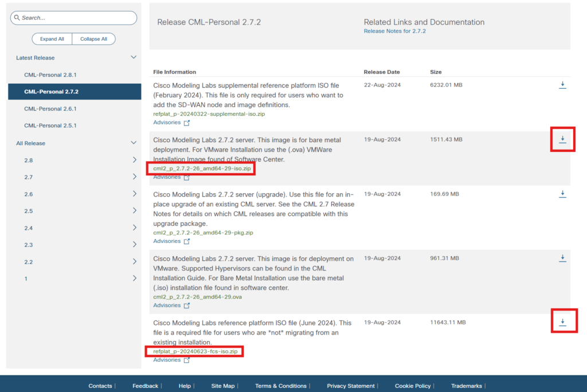Viewport: 587px width, 392px height.
Task: Select CML-Personal 2.7.2 release
Action: (75, 92)
